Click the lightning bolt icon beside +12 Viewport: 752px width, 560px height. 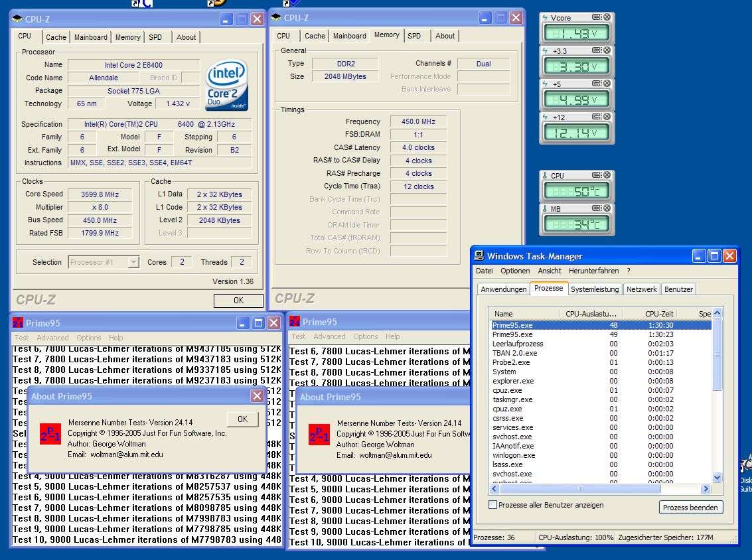click(546, 117)
